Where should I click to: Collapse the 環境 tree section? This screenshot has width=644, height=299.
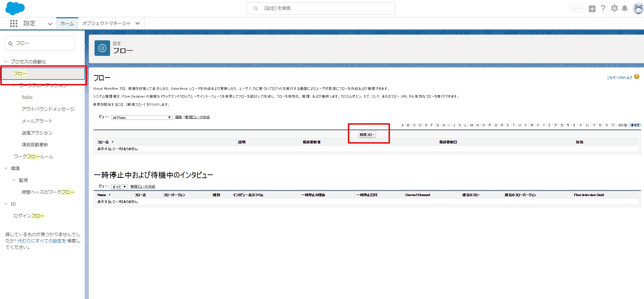click(x=6, y=168)
